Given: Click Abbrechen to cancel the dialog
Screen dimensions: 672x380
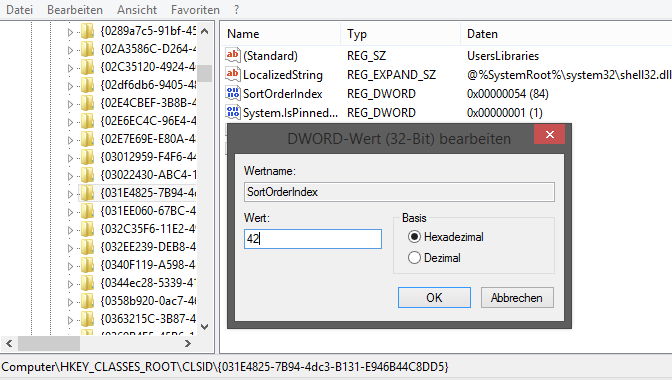Looking at the screenshot, I should tap(517, 297).
